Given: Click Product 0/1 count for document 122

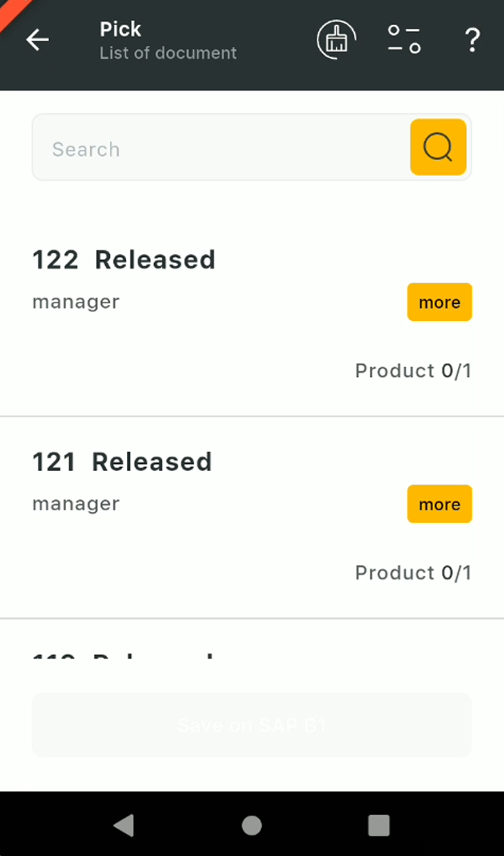Looking at the screenshot, I should pos(413,371).
